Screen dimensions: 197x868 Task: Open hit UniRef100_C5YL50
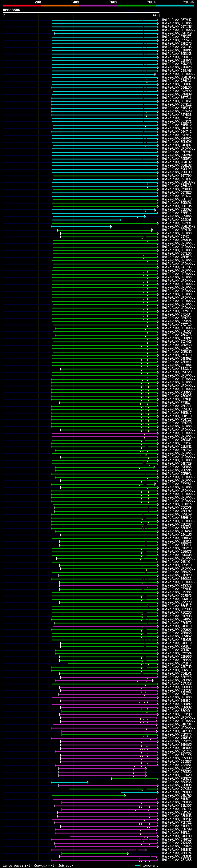(x=176, y=230)
